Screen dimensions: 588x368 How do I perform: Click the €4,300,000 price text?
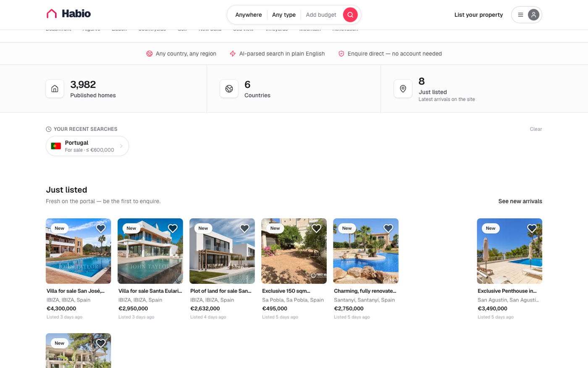tap(61, 308)
